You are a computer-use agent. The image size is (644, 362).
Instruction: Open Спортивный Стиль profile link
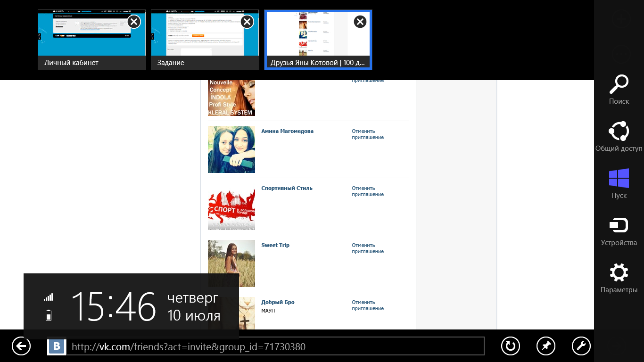point(287,188)
